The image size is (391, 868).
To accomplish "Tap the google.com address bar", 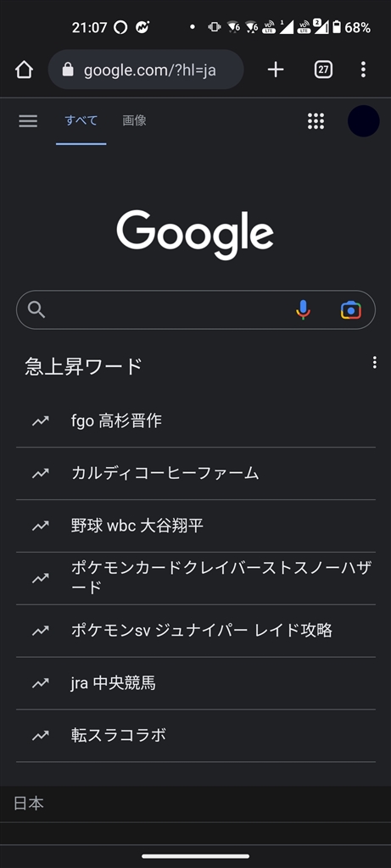I will [x=146, y=70].
